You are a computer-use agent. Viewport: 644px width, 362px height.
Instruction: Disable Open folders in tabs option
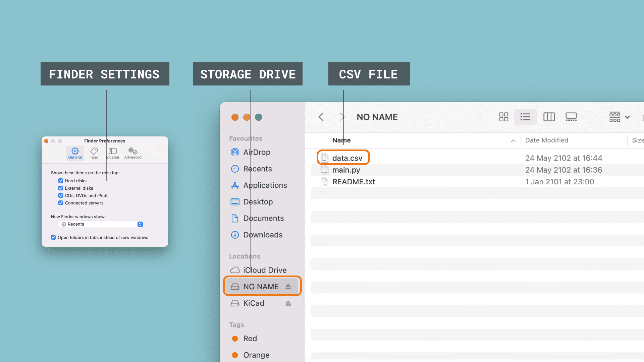pos(53,237)
